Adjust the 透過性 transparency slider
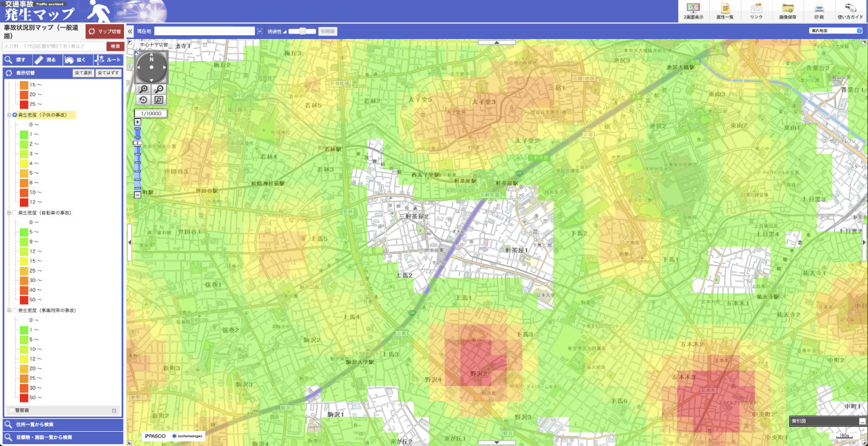The height and width of the screenshot is (446, 868). click(x=302, y=31)
